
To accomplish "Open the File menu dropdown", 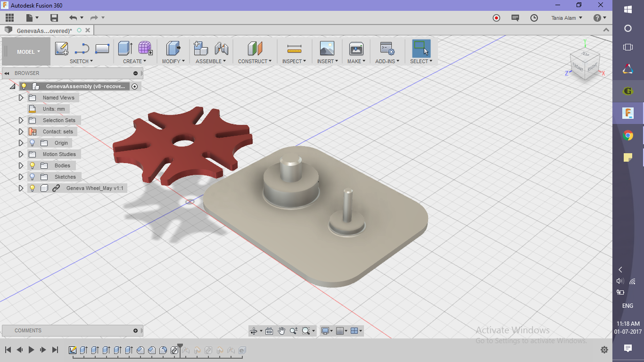I will coord(32,18).
